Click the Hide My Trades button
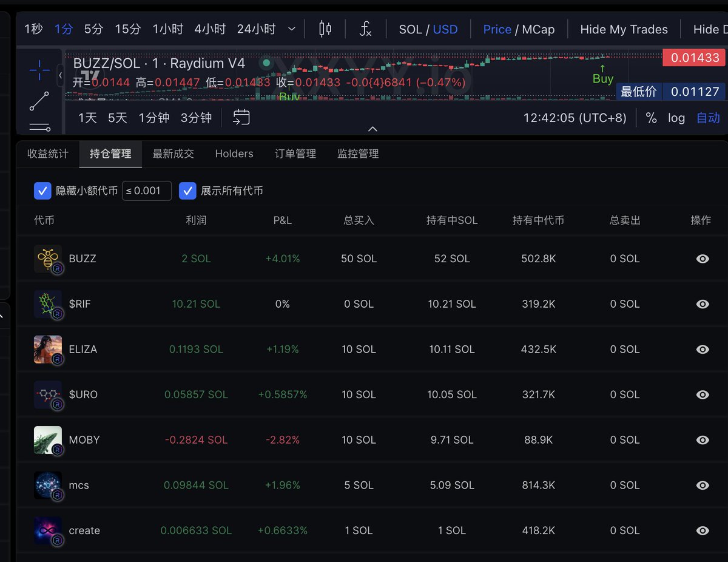728x562 pixels. (624, 29)
